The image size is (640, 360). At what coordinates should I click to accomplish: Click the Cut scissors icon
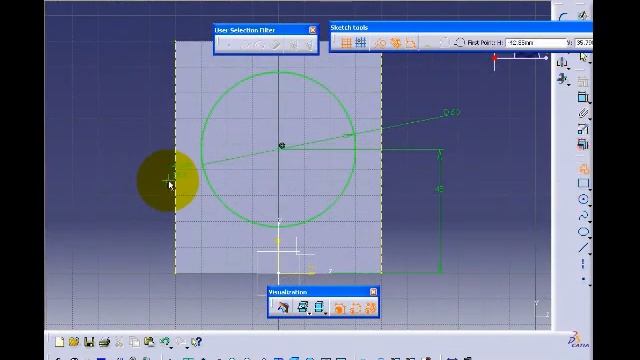point(119,342)
